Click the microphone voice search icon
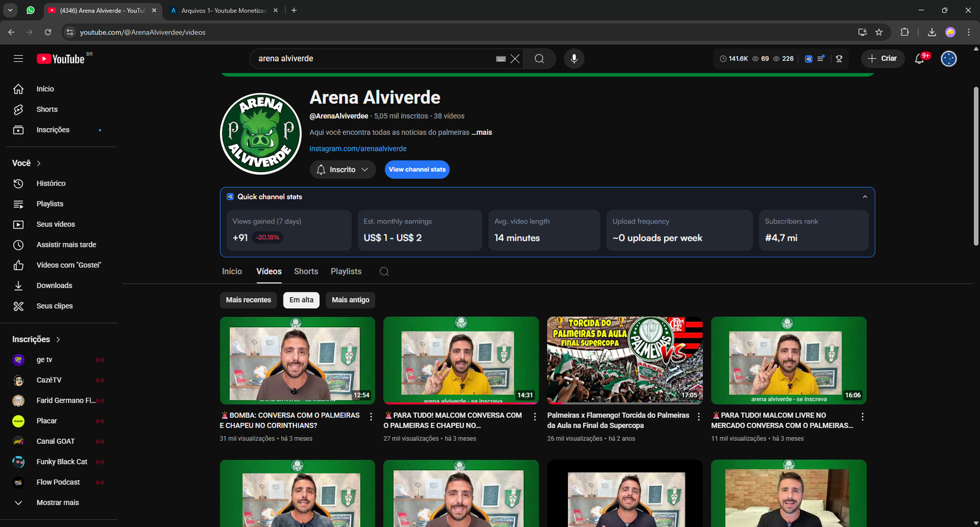The width and height of the screenshot is (980, 527). (x=574, y=59)
